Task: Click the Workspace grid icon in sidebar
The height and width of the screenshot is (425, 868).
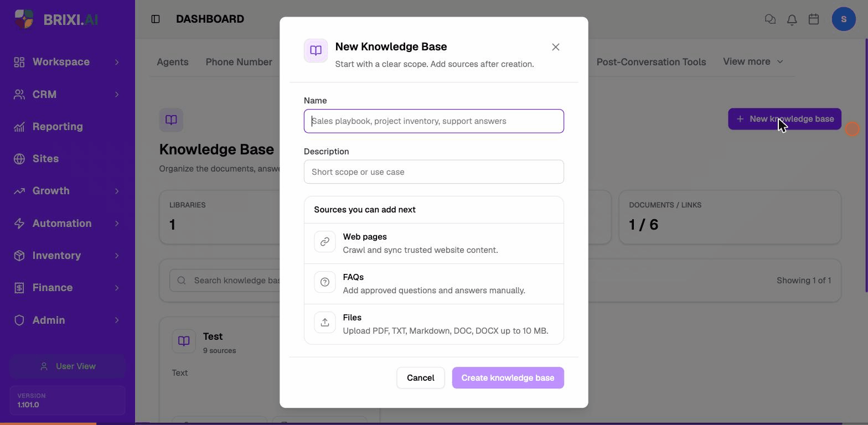Action: (x=19, y=62)
